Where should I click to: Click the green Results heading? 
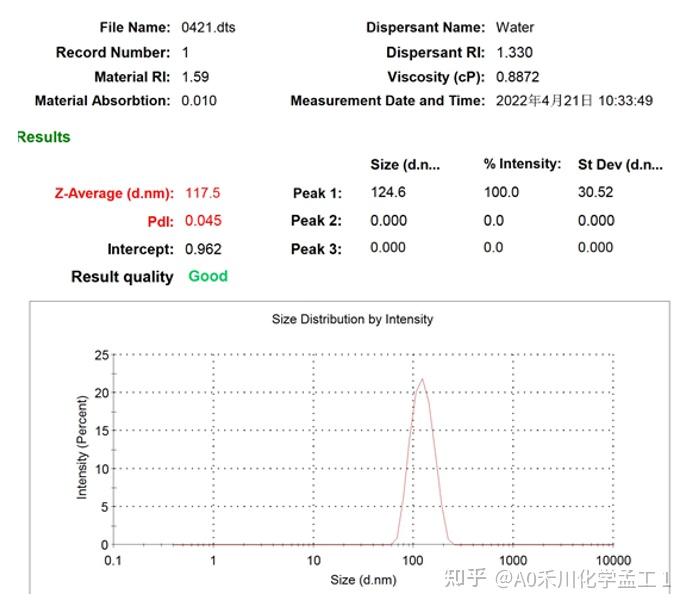(43, 137)
